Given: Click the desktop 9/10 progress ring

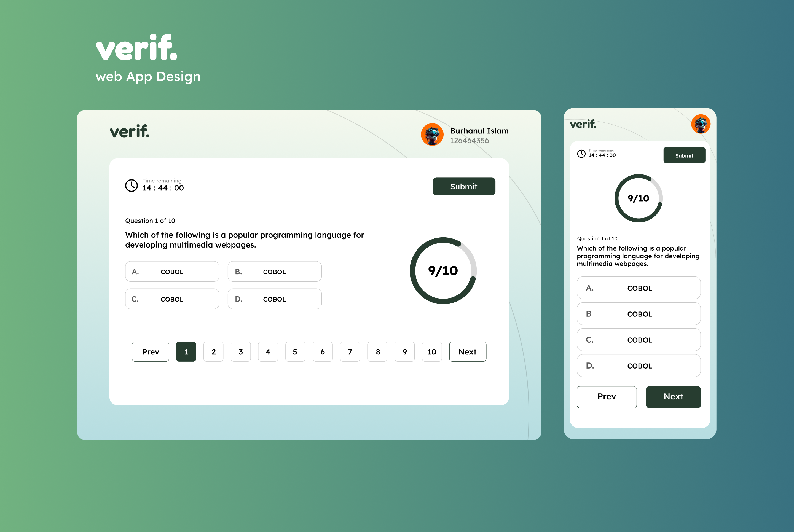Looking at the screenshot, I should [443, 271].
